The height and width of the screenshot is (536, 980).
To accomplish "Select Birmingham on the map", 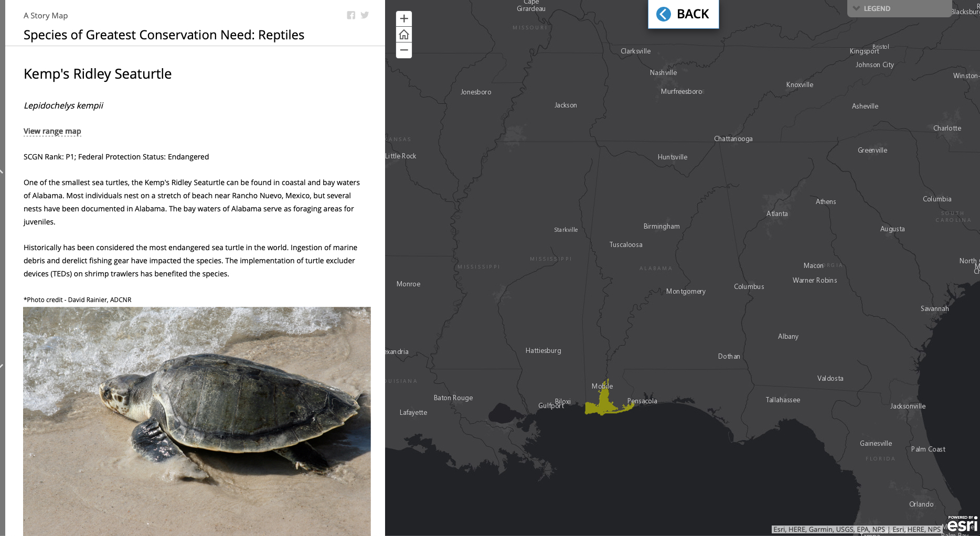I will coord(661,226).
